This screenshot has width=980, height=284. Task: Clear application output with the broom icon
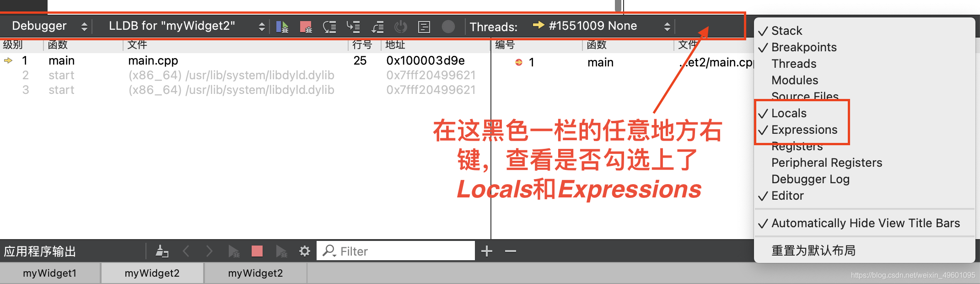click(x=162, y=251)
